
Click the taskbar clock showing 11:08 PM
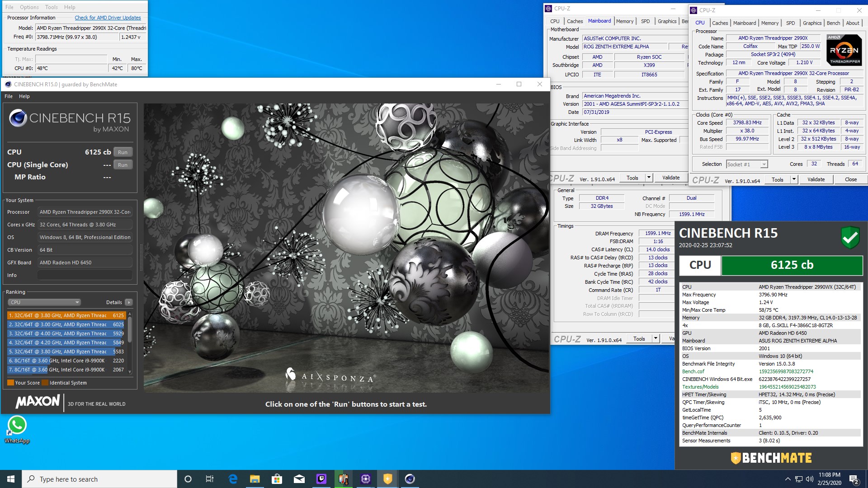point(829,479)
